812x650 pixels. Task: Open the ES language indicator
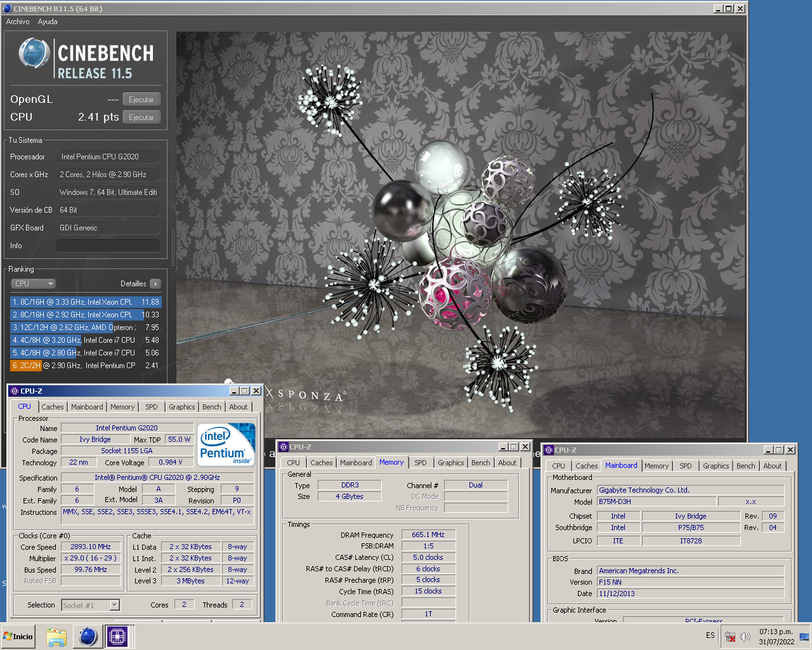click(x=710, y=635)
